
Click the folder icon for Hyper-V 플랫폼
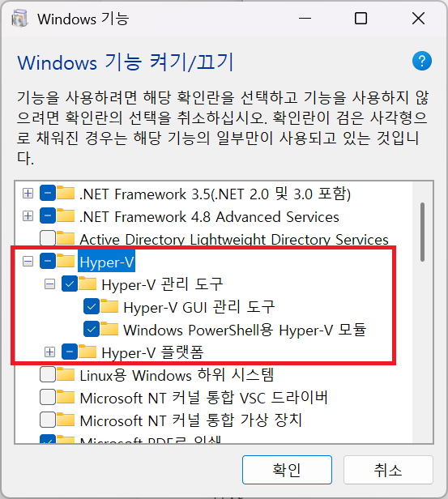click(87, 352)
